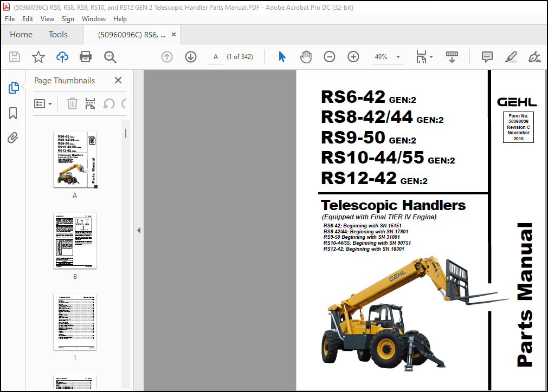The height and width of the screenshot is (392, 548).
Task: Open the Bookmarks panel icon
Action: click(13, 113)
